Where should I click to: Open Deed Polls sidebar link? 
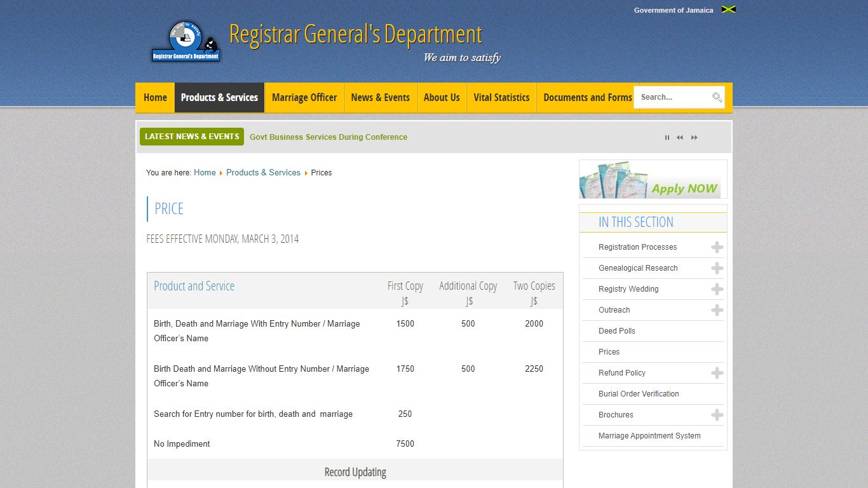[x=617, y=331]
